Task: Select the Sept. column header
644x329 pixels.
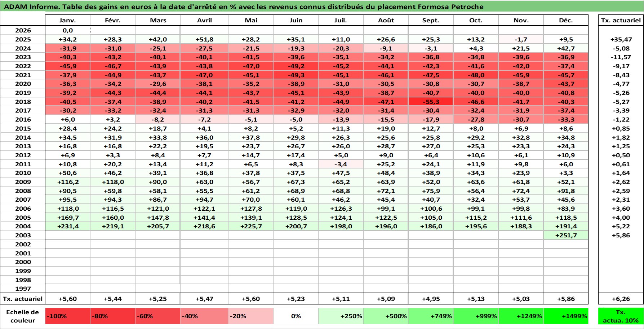Action: [x=431, y=20]
